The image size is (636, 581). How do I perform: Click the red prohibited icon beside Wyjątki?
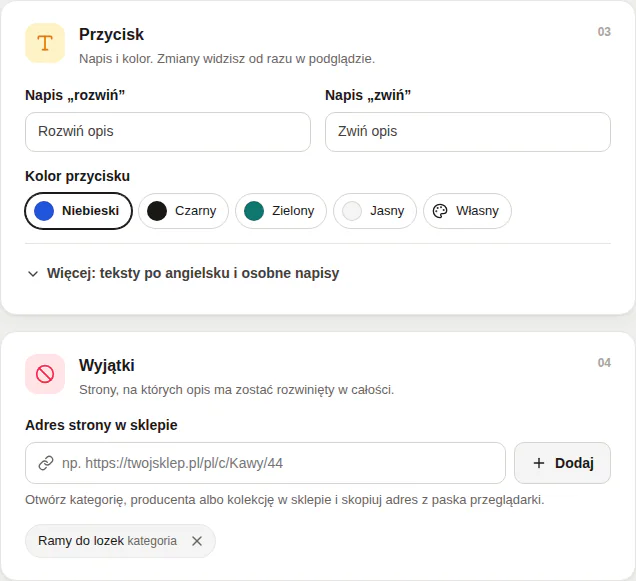tap(45, 374)
